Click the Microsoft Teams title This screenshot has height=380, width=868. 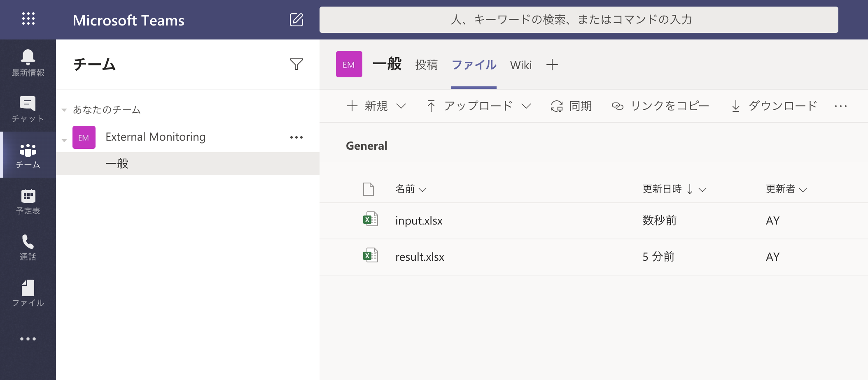point(128,20)
